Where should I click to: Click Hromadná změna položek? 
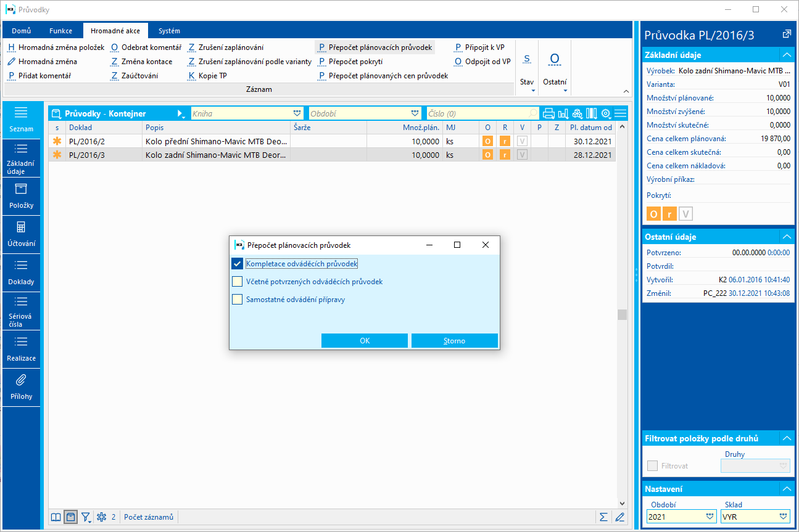point(56,47)
